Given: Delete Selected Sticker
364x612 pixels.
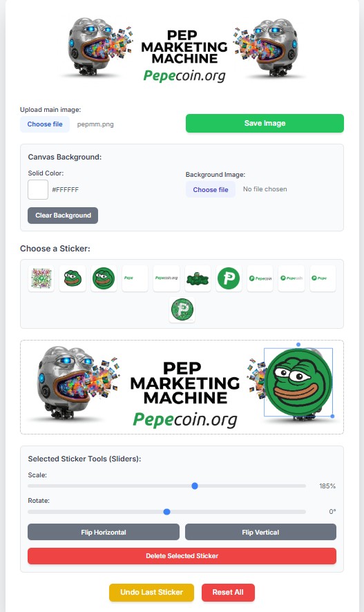Looking at the screenshot, I should (182, 556).
